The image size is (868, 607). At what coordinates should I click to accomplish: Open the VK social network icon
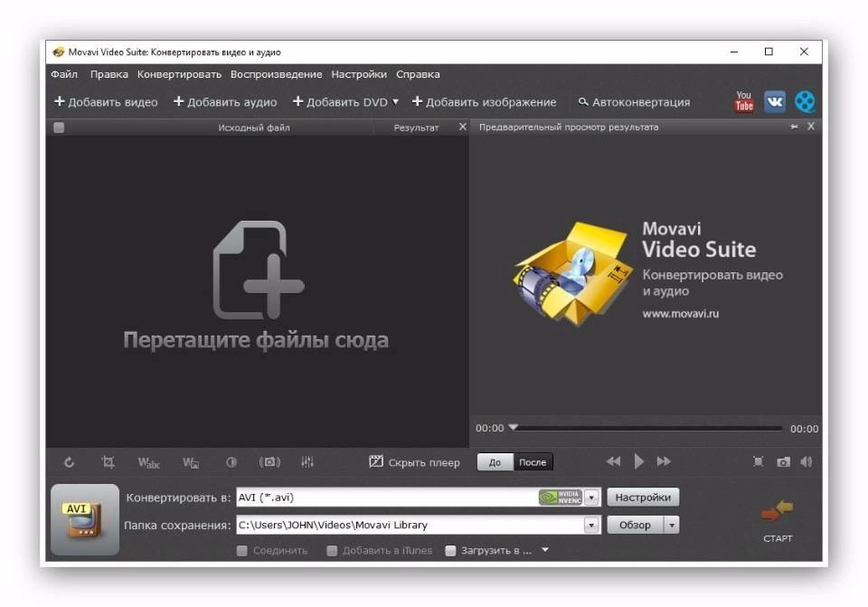click(x=775, y=101)
